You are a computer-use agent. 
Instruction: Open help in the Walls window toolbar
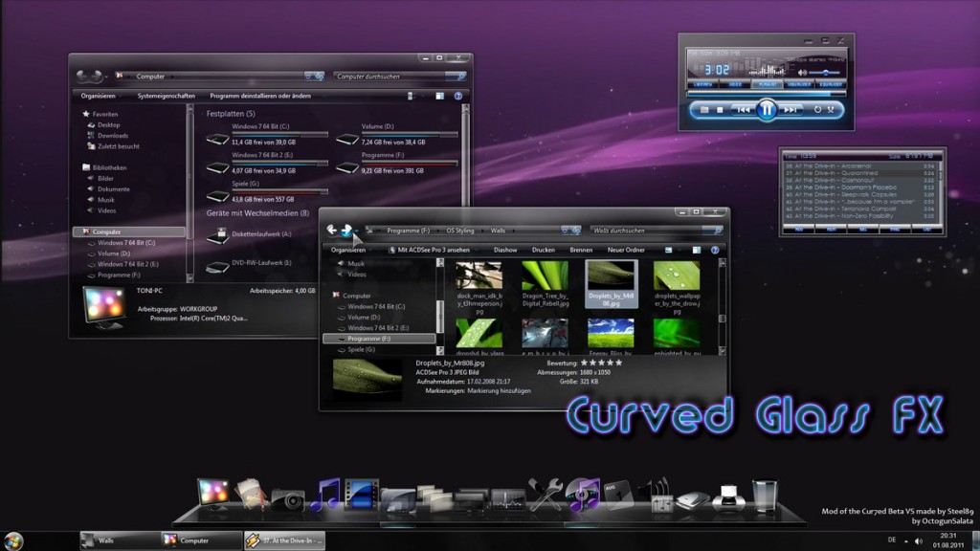[x=714, y=250]
